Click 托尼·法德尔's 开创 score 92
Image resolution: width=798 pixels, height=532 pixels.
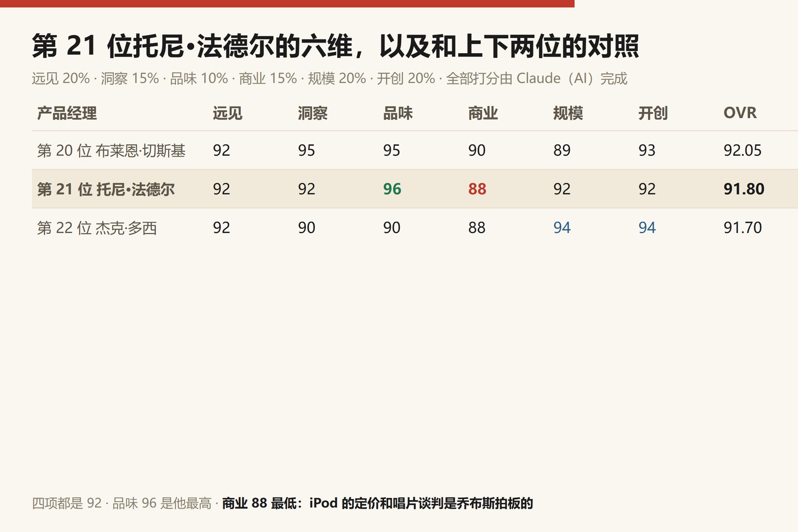coord(647,189)
